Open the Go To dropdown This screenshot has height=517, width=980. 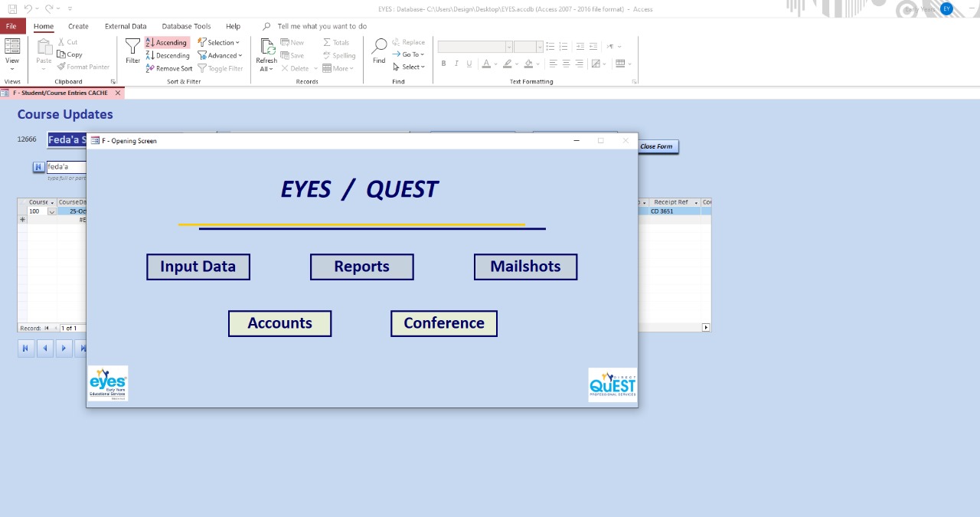[x=407, y=54]
